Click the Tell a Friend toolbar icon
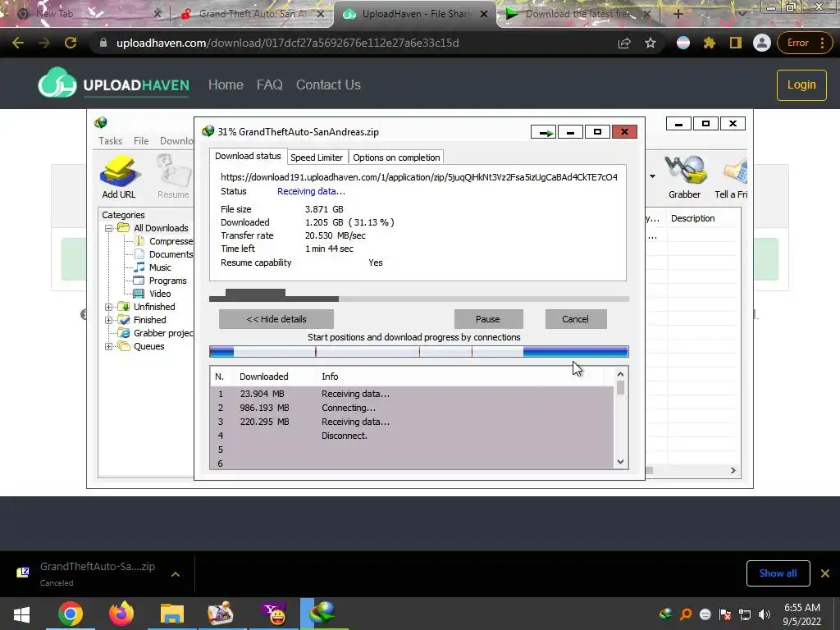This screenshot has height=630, width=840. tap(732, 177)
